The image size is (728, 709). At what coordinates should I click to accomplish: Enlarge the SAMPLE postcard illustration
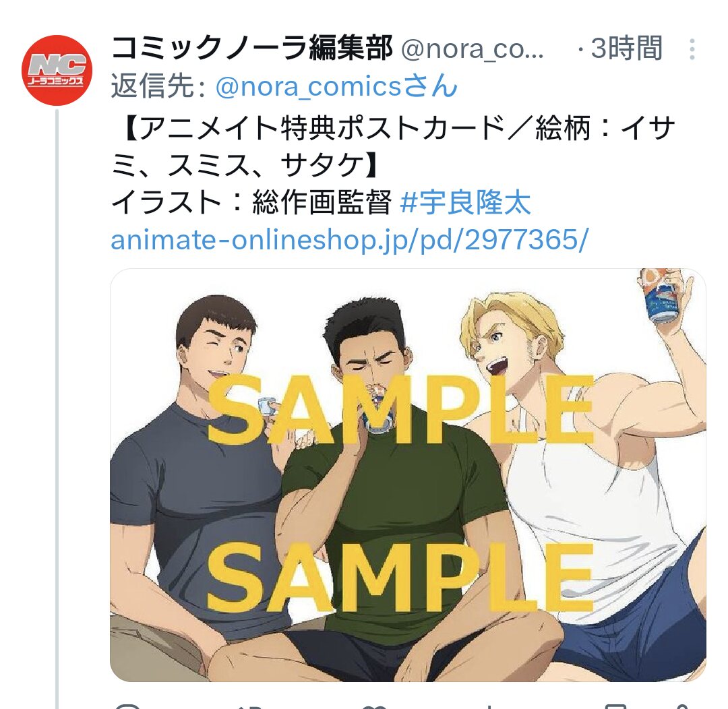click(408, 474)
